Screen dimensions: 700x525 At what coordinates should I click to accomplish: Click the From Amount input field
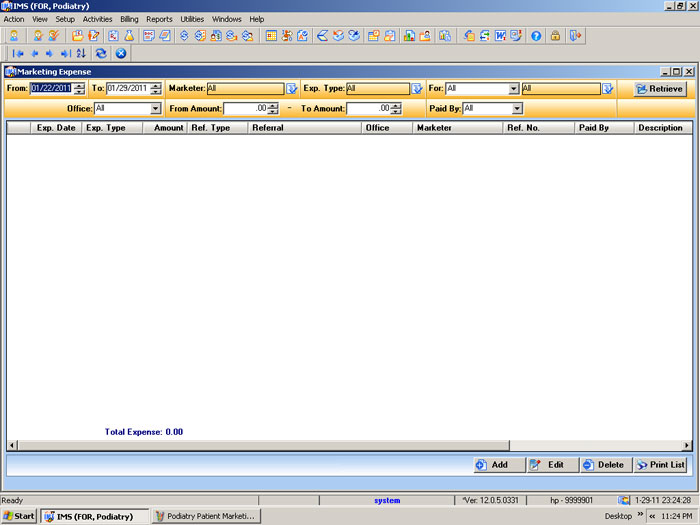pos(246,108)
